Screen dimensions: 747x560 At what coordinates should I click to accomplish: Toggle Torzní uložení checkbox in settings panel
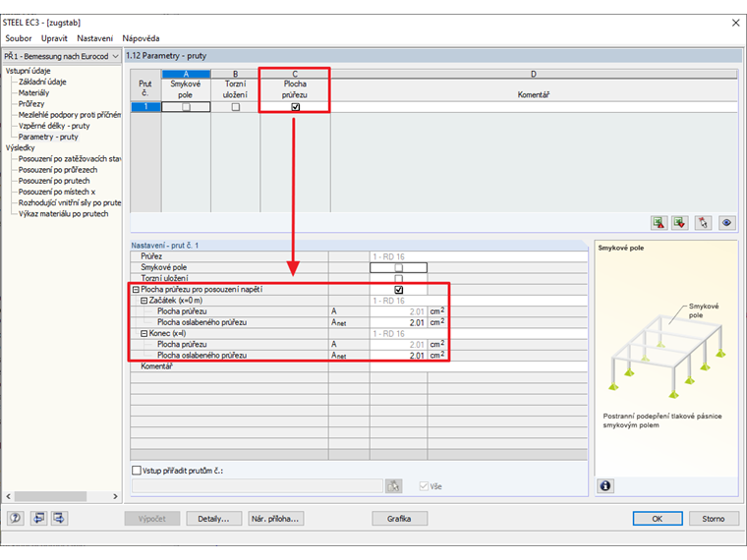pyautogui.click(x=399, y=279)
